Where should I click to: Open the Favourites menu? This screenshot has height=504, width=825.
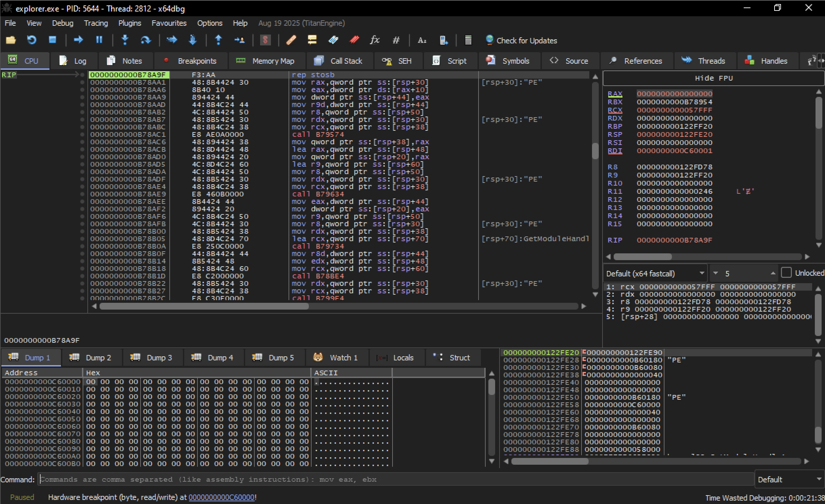click(169, 23)
